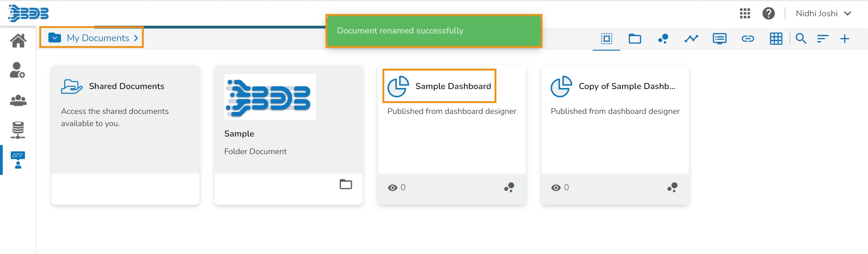Click the apps grid menu icon
The width and height of the screenshot is (868, 254).
point(745,14)
